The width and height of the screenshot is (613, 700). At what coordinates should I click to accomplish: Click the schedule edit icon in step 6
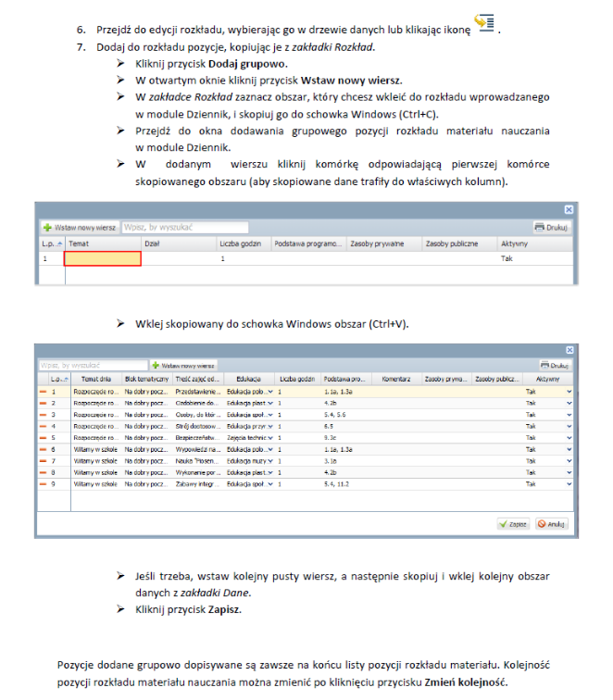click(484, 23)
